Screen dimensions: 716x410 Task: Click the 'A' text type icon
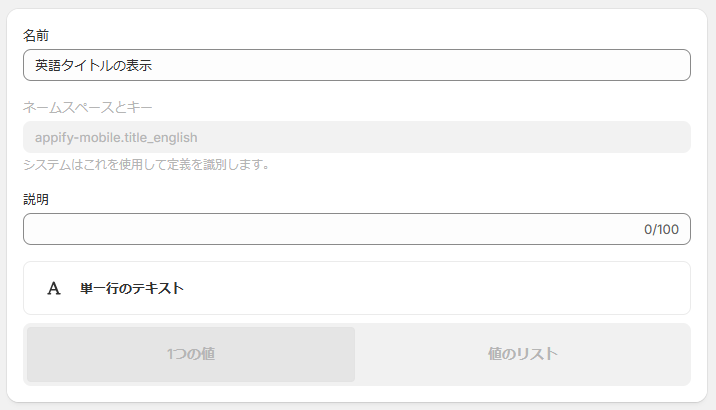[x=54, y=288]
